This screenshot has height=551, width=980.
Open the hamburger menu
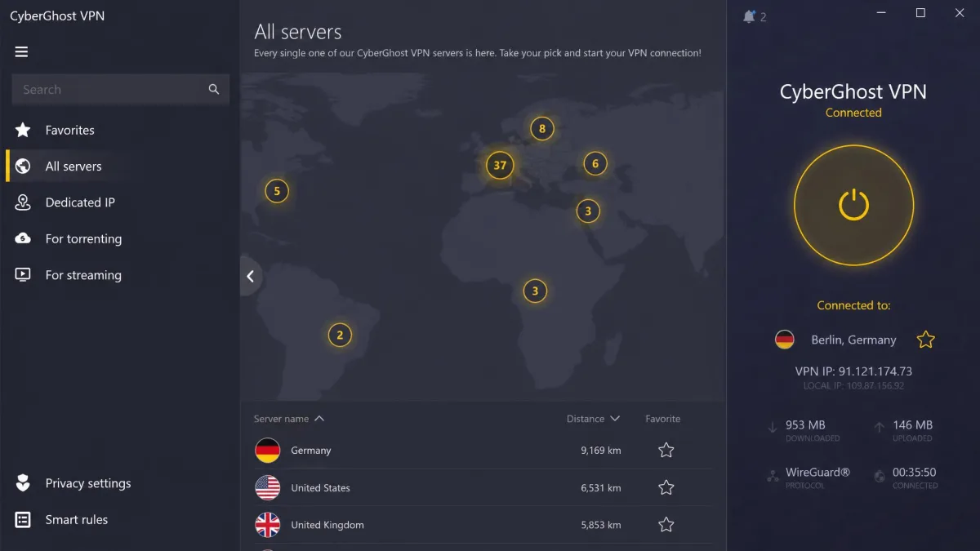[21, 52]
